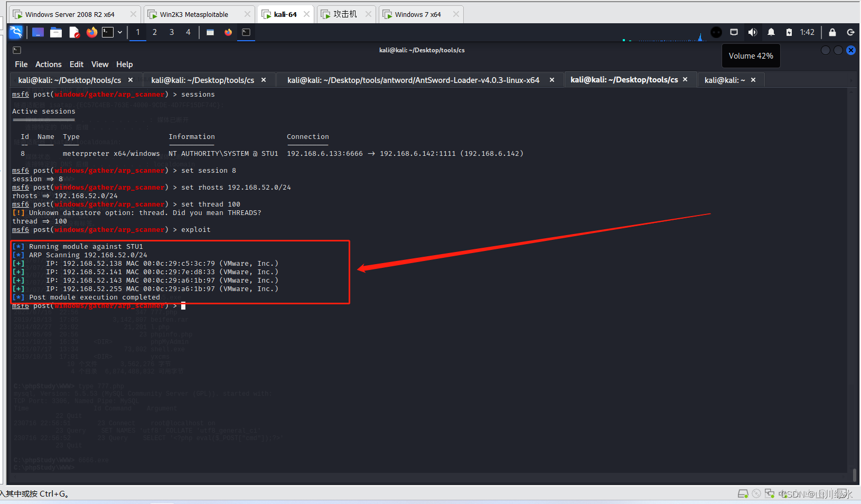Switch to workspace 2
Viewport: 861px width, 504px height.
(155, 32)
